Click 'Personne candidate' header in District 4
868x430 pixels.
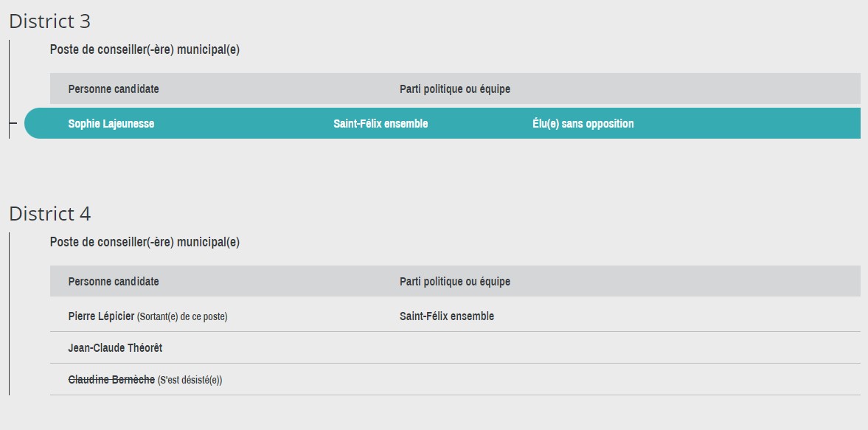[x=114, y=281]
